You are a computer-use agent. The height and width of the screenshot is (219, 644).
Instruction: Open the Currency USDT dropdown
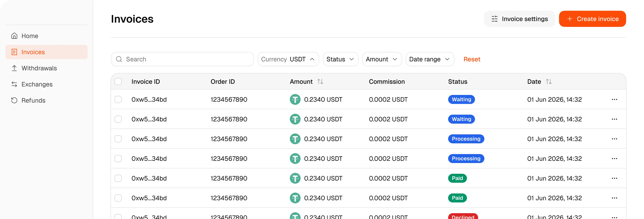click(x=288, y=59)
